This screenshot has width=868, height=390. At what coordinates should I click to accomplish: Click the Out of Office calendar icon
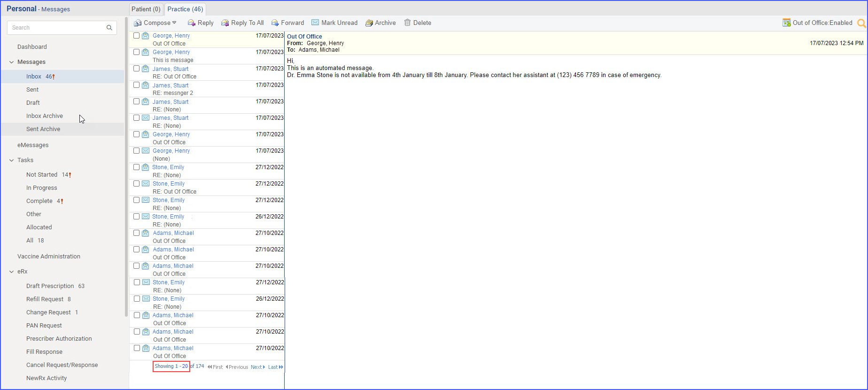coord(786,23)
